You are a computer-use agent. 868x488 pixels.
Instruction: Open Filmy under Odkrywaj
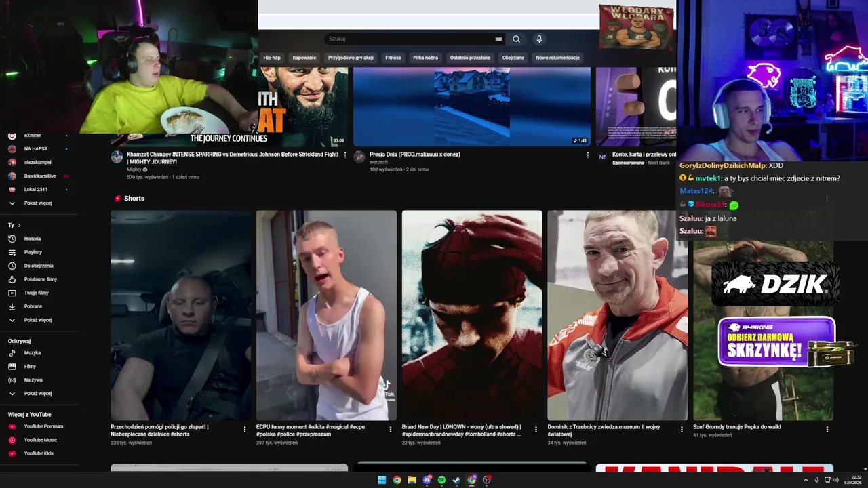(30, 367)
